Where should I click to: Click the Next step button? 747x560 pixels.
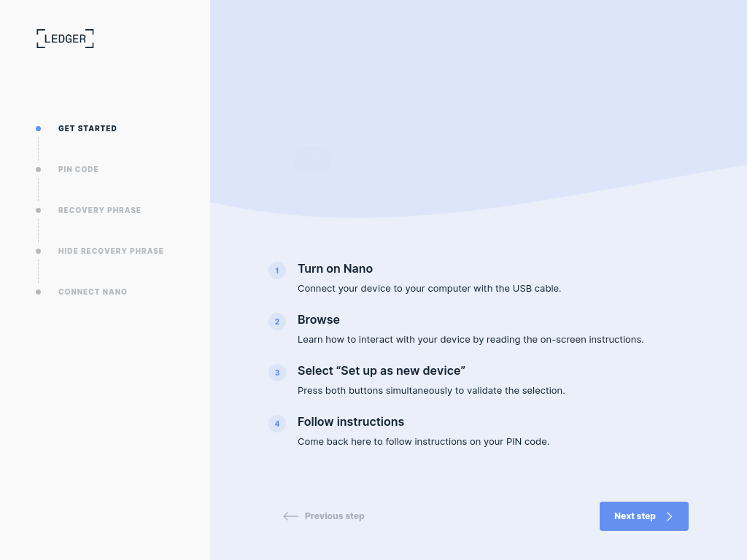pyautogui.click(x=643, y=516)
